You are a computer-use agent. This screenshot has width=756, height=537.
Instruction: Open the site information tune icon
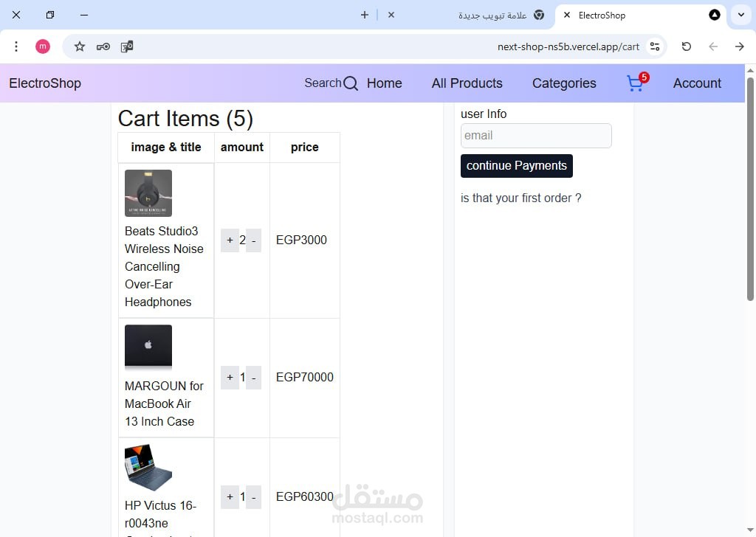655,46
